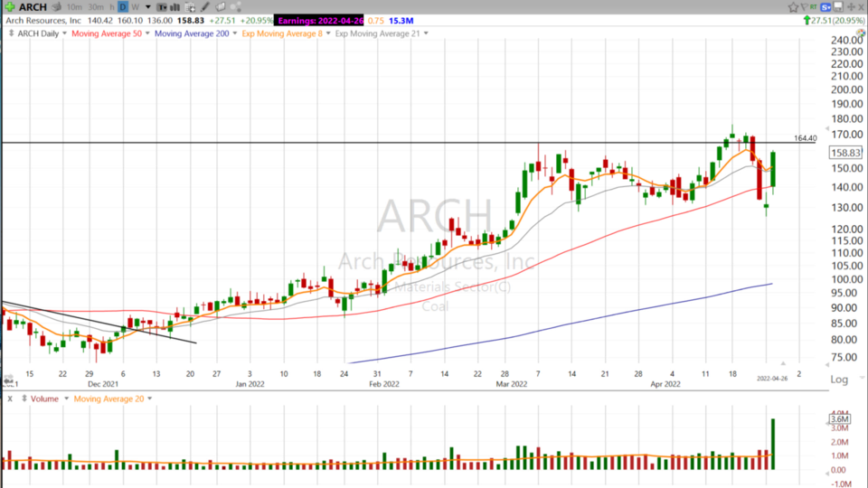Click the Moving Average 200 label
868x488 pixels.
pyautogui.click(x=192, y=33)
